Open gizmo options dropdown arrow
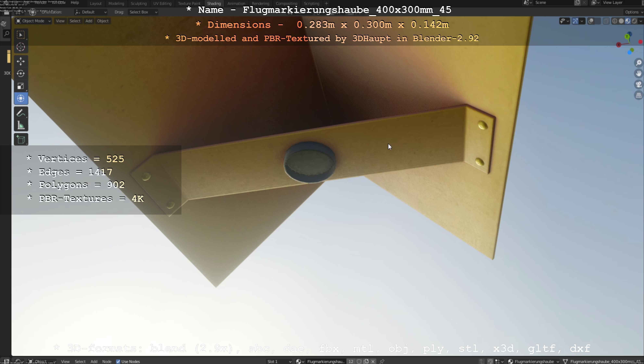The height and width of the screenshot is (364, 644). pos(582,21)
